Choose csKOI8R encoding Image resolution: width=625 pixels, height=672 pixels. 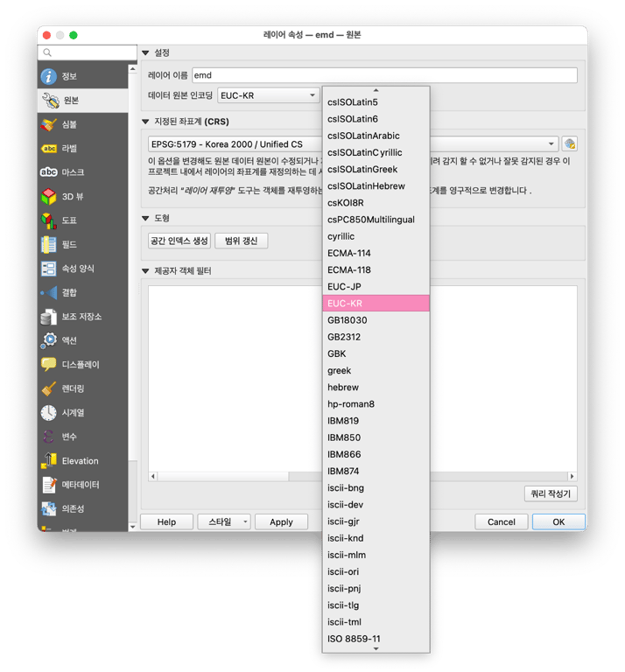pyautogui.click(x=376, y=203)
